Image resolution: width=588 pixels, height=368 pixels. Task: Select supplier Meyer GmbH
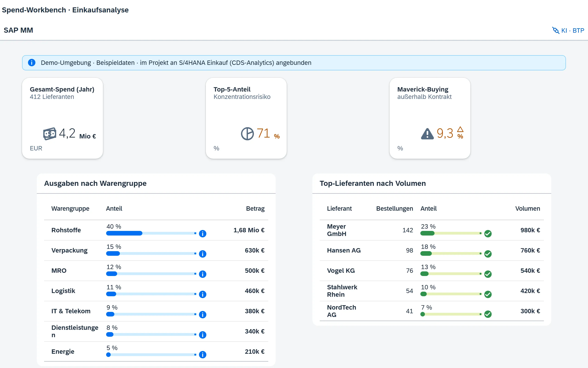click(336, 230)
